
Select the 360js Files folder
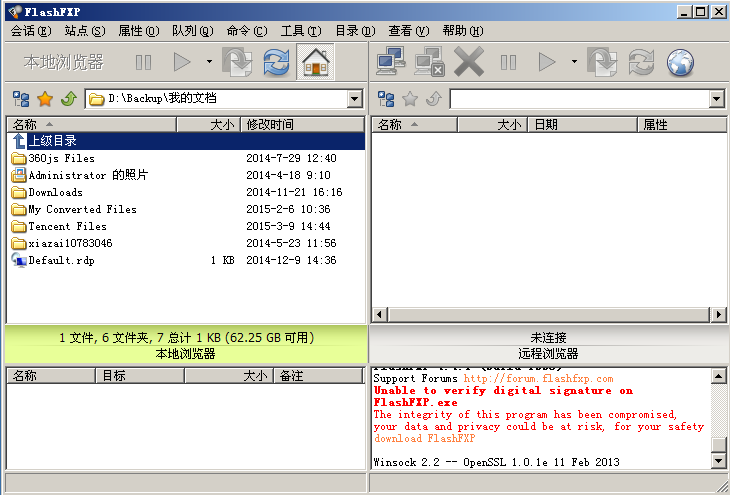click(x=186, y=158)
